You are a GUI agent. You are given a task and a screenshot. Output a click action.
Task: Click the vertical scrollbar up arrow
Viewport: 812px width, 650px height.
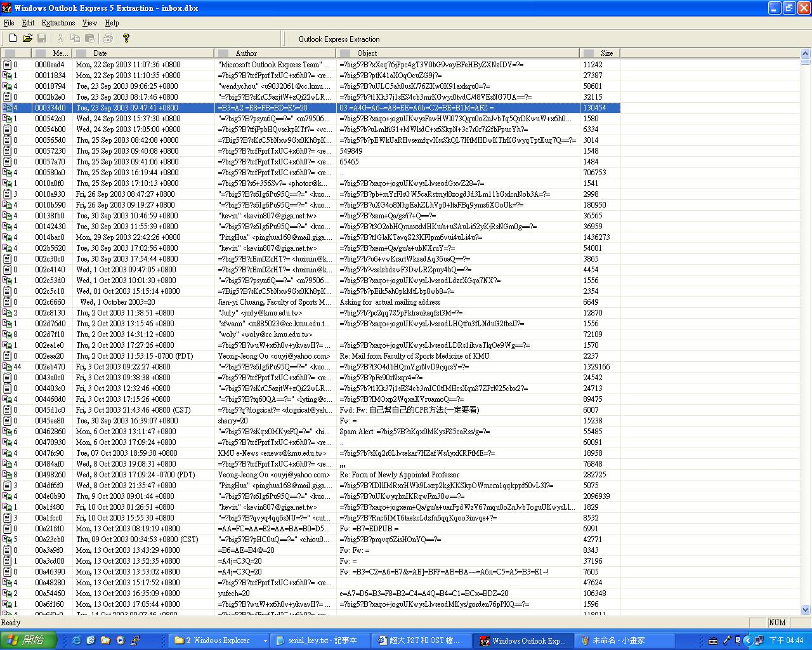coord(806,54)
